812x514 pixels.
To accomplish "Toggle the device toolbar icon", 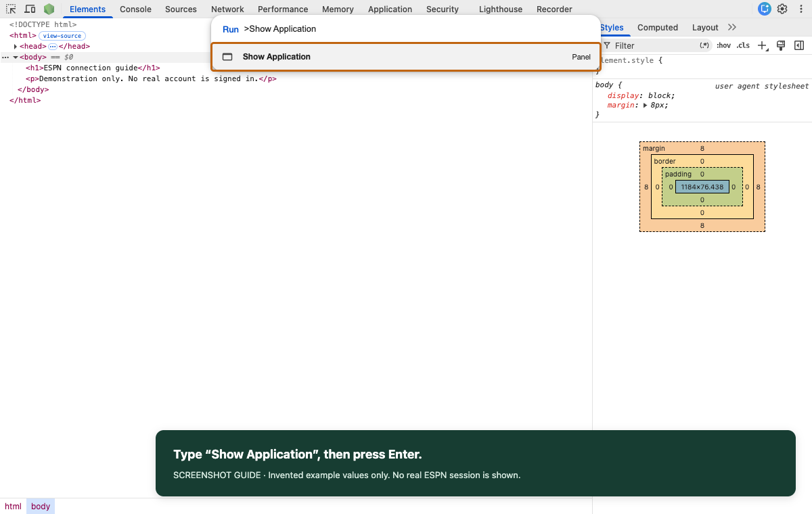I will point(30,9).
